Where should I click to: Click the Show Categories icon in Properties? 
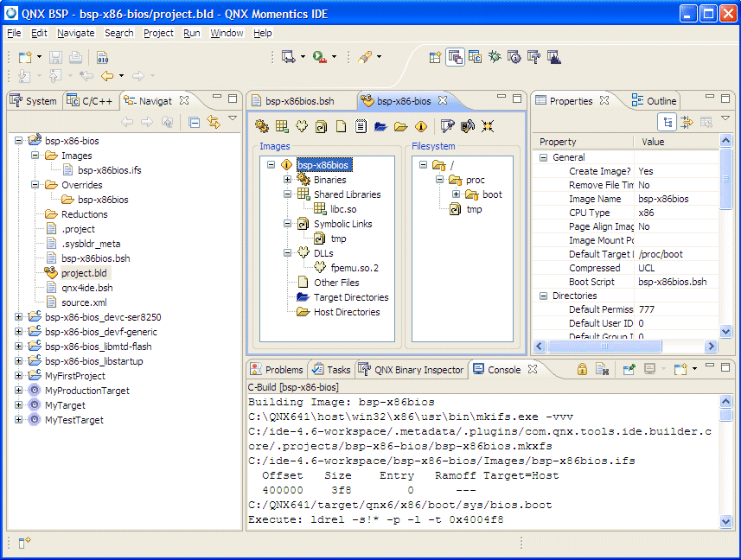[x=667, y=123]
